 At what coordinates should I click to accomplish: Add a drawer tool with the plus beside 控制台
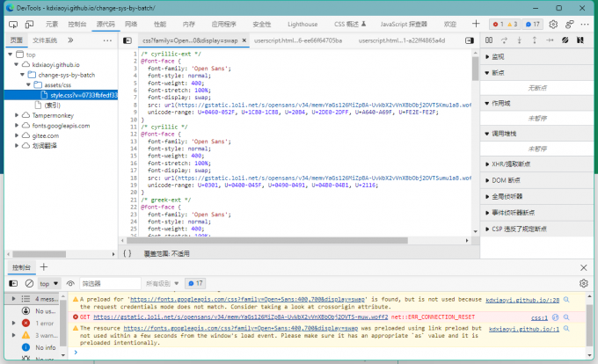pyautogui.click(x=44, y=267)
